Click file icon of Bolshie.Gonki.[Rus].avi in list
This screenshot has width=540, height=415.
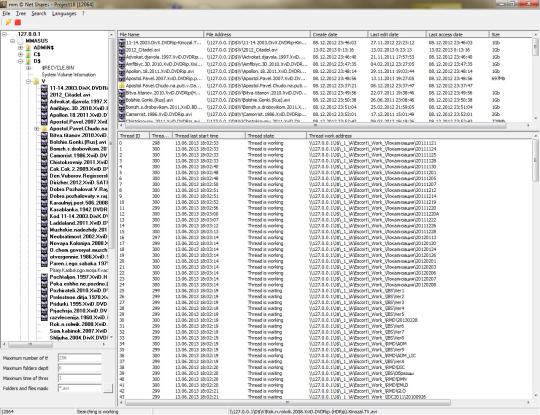click(x=122, y=100)
